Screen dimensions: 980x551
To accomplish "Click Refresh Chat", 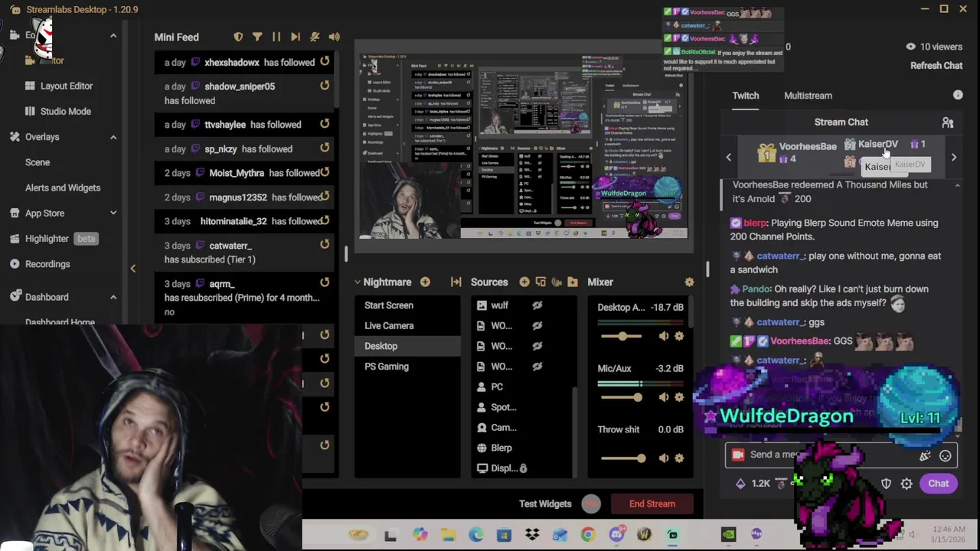I will [936, 66].
